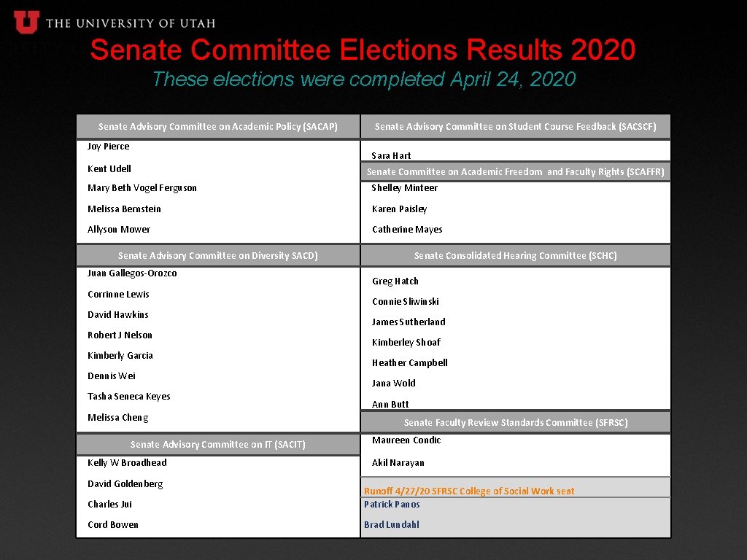Select Greg Hatch in the SCHC list

click(x=395, y=281)
